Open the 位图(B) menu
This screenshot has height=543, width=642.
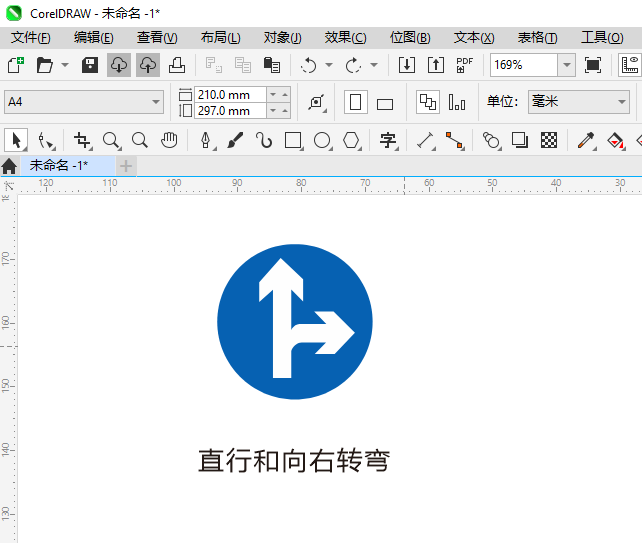pos(410,38)
